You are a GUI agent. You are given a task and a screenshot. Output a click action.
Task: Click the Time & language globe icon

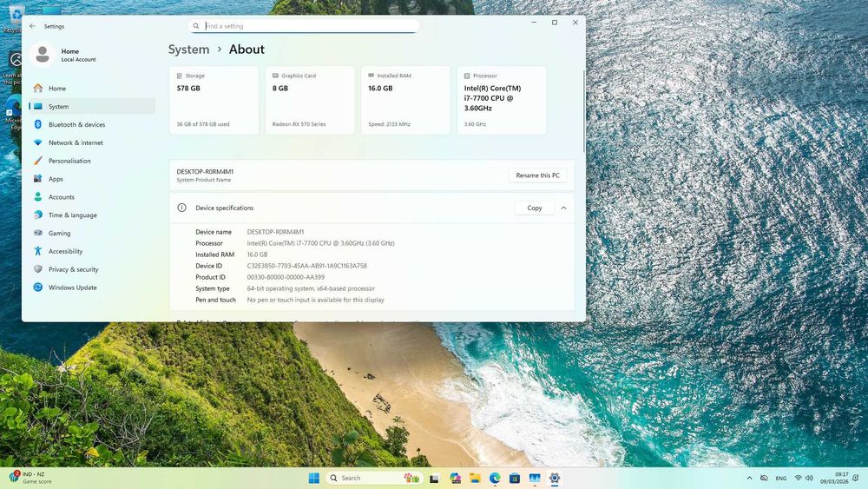37,215
